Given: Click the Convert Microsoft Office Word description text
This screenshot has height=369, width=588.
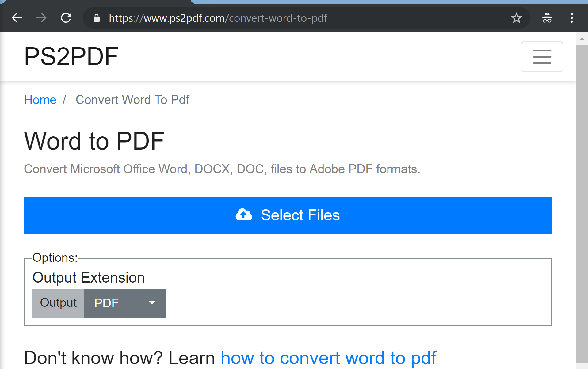Looking at the screenshot, I should click(222, 169).
